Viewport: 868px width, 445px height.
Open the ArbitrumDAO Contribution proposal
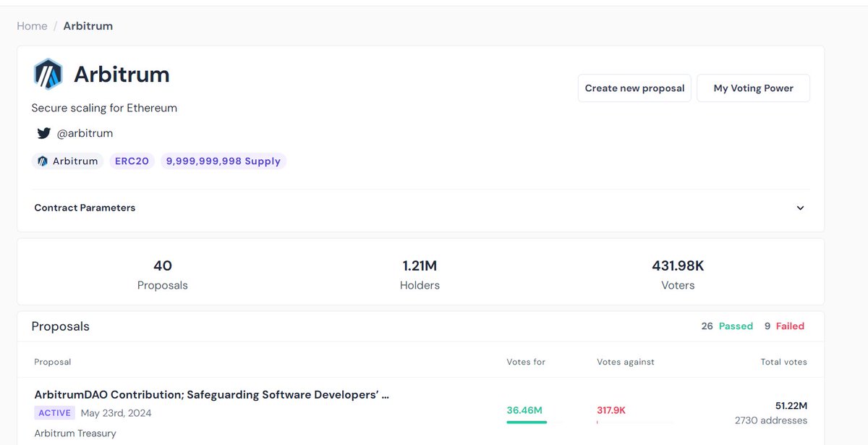point(212,395)
